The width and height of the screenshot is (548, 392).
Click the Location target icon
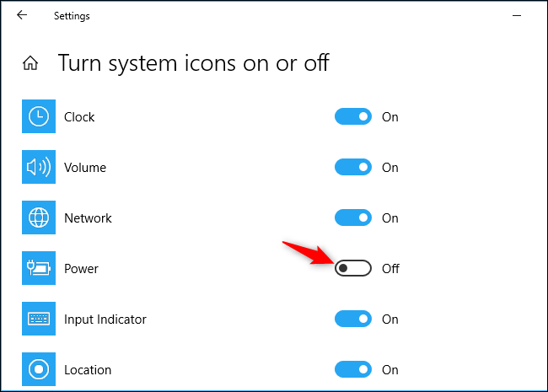point(38,370)
